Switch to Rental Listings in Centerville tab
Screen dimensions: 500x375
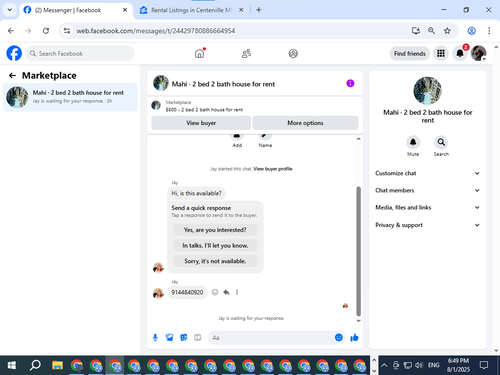(x=191, y=10)
